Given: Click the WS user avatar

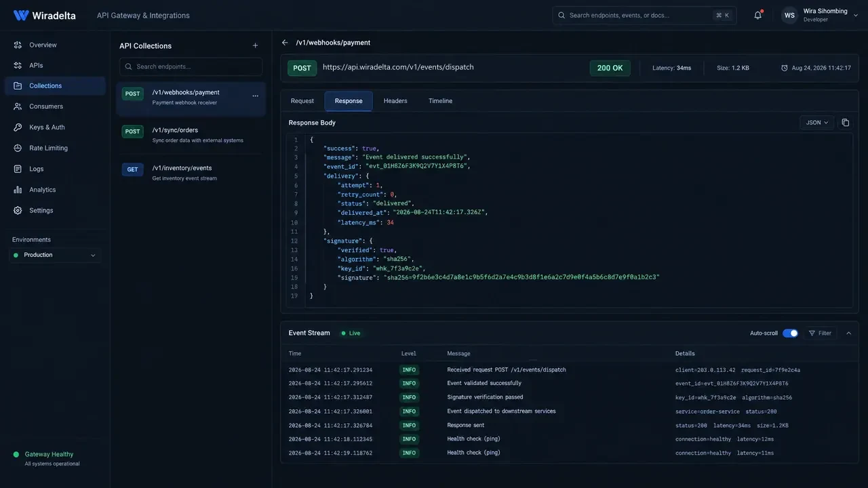Looking at the screenshot, I should tap(789, 15).
